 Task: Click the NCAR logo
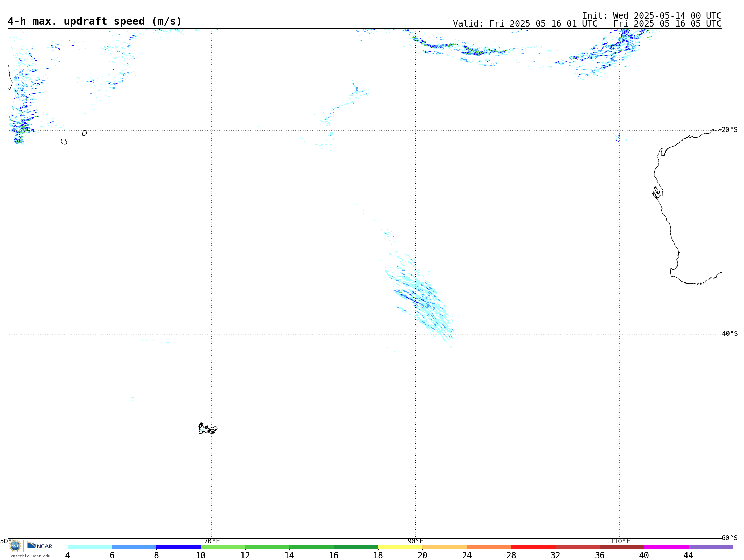click(40, 546)
